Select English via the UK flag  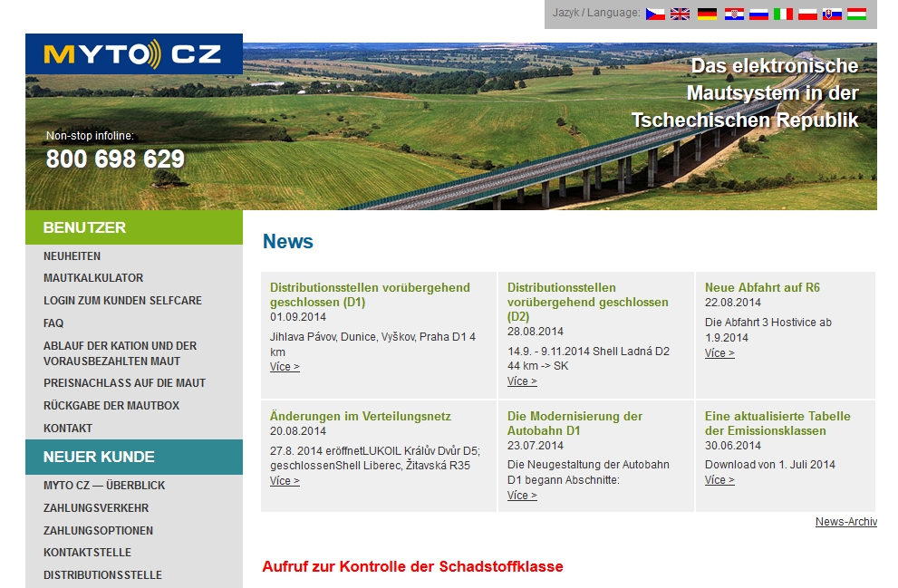(680, 14)
